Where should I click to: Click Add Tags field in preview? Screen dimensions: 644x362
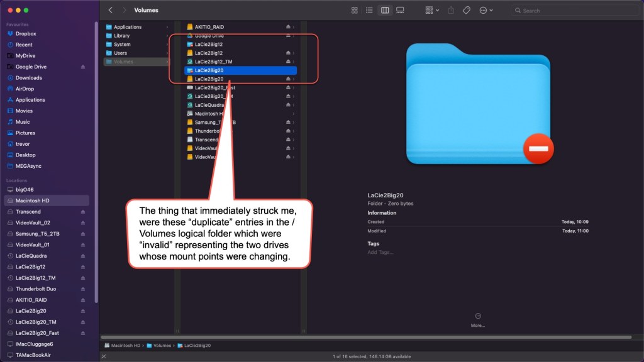(380, 252)
